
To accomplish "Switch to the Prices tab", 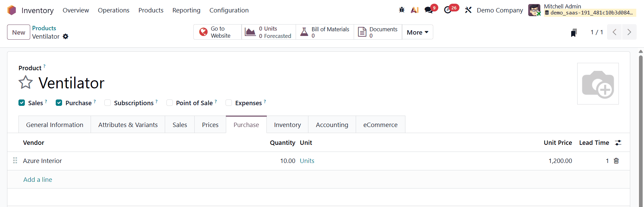I will [210, 125].
